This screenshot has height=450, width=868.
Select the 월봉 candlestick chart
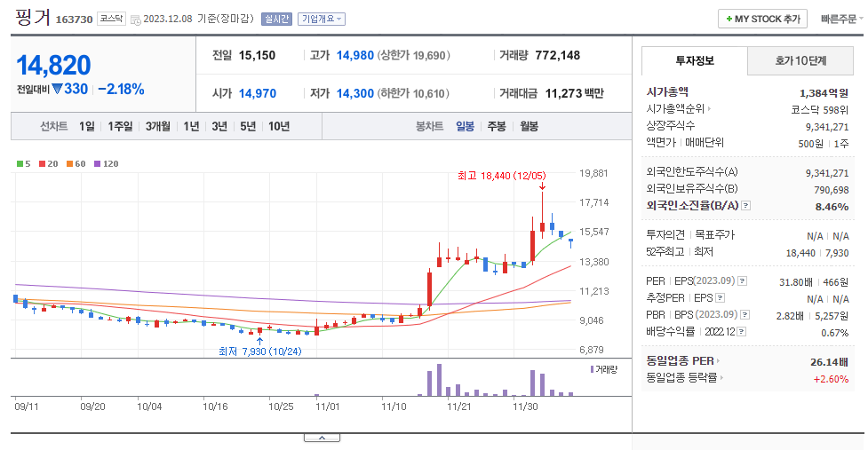point(530,127)
